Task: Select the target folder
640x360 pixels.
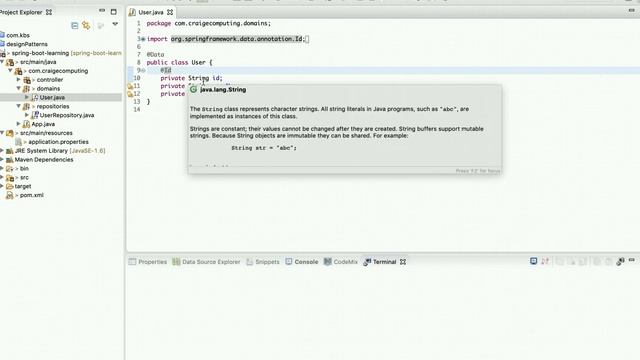Action: tap(23, 186)
